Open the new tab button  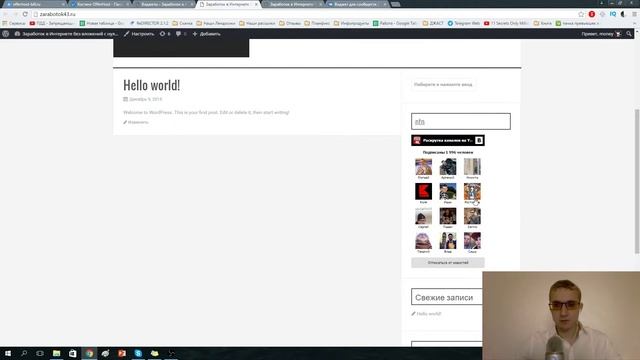click(x=395, y=4)
